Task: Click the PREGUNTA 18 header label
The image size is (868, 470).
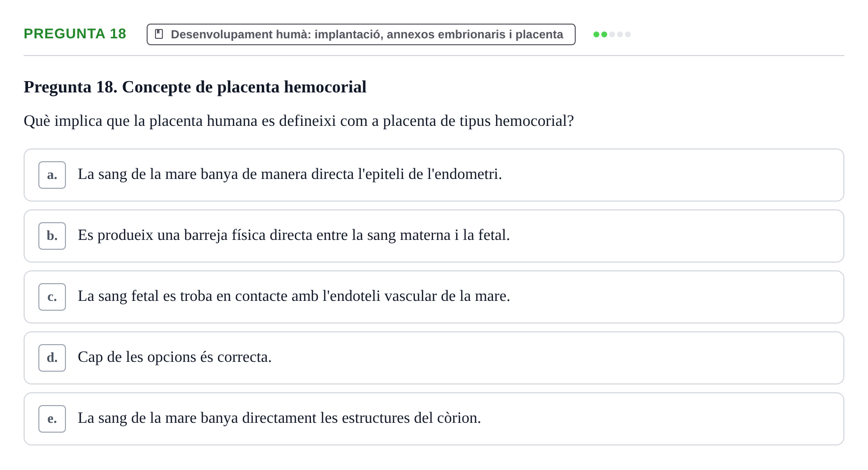Action: point(75,34)
